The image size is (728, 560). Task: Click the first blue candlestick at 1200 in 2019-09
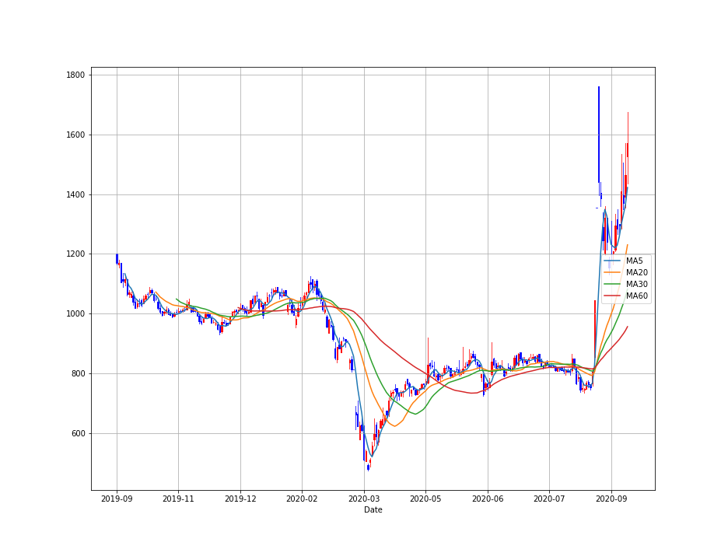[x=117, y=259]
